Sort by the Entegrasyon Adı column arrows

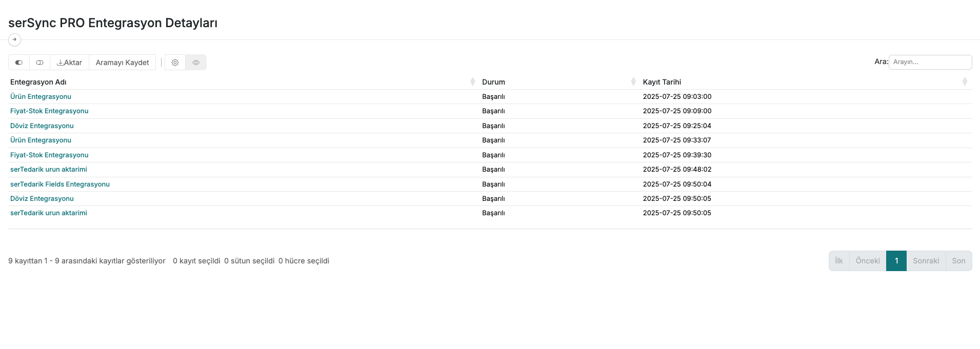pyautogui.click(x=472, y=82)
